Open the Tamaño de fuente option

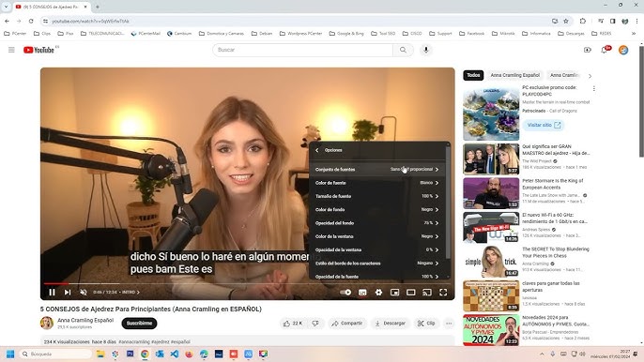click(x=377, y=196)
